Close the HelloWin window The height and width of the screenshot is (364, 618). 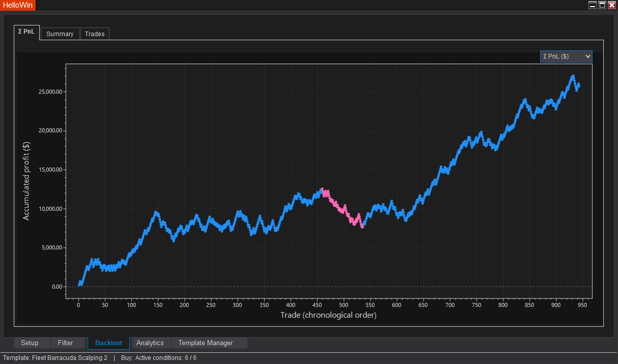pos(612,5)
